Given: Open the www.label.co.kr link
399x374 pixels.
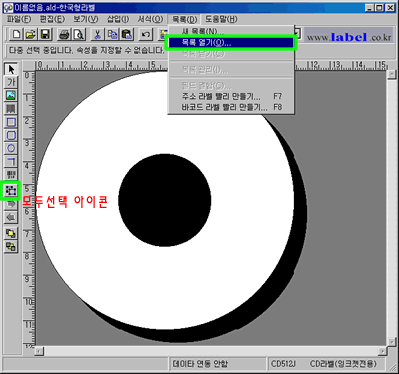Looking at the screenshot, I should (x=349, y=37).
